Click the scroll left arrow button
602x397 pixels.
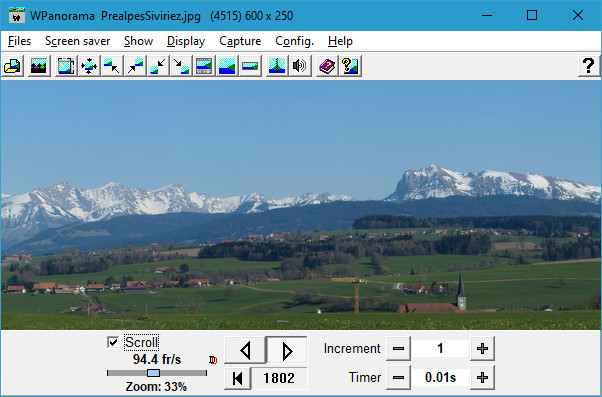tap(245, 350)
